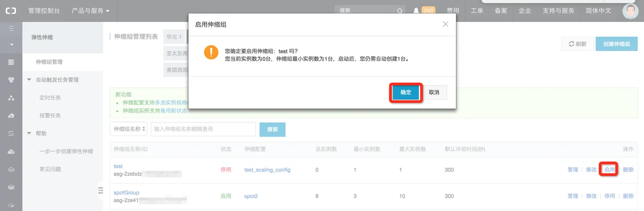
Task: Click 管理 in the test row
Action: point(573,170)
